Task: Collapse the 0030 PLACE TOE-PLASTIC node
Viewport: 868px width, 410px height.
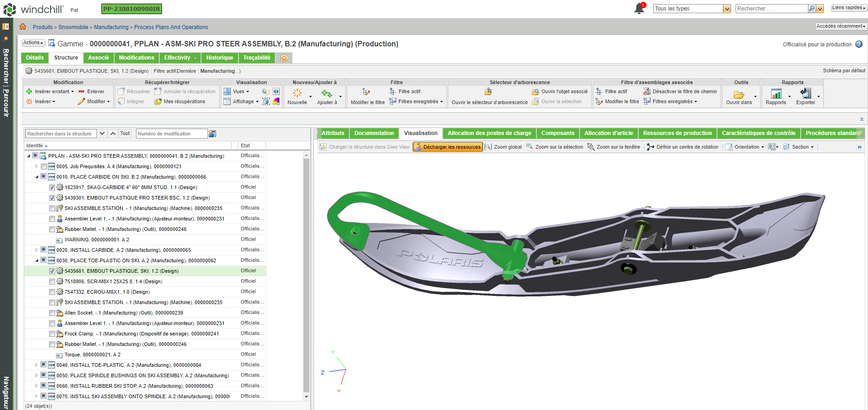Action: [36, 260]
